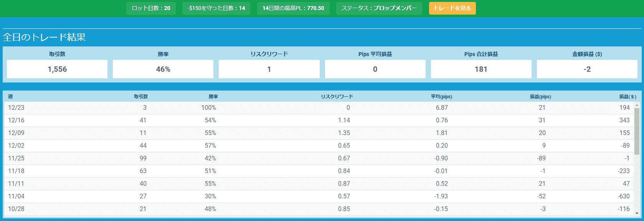Select the 11/18 week row
The height and width of the screenshot is (221, 644).
pos(319,171)
